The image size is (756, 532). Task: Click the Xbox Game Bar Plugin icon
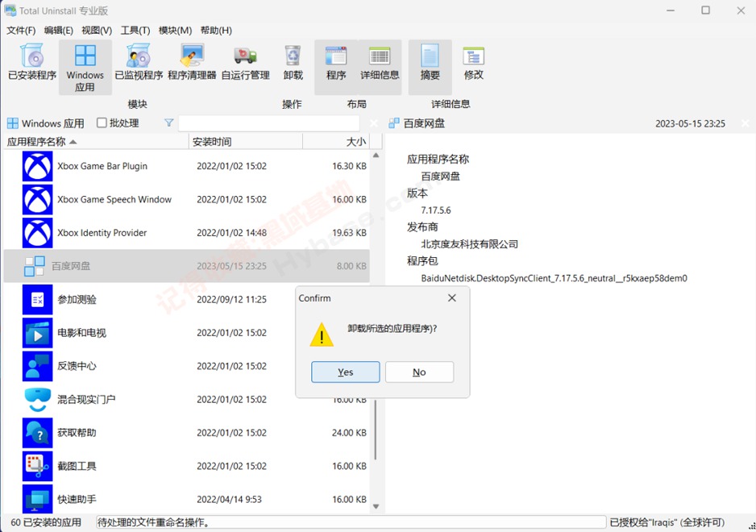point(38,166)
